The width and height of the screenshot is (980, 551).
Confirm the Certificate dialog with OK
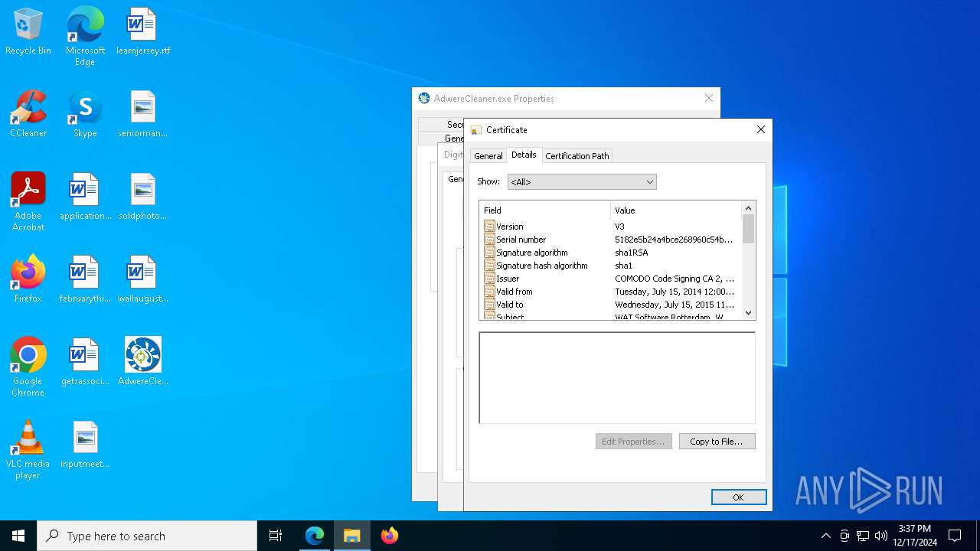tap(739, 497)
